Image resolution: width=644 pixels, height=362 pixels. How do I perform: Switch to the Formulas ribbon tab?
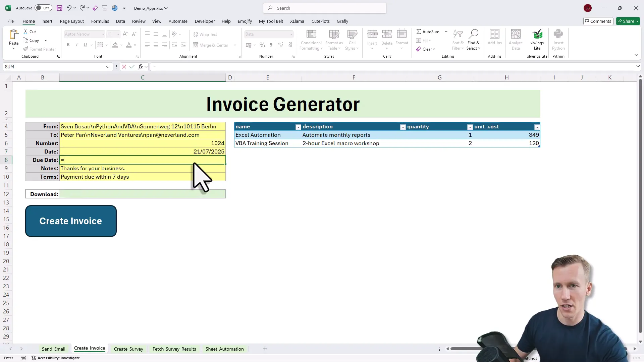(x=100, y=21)
